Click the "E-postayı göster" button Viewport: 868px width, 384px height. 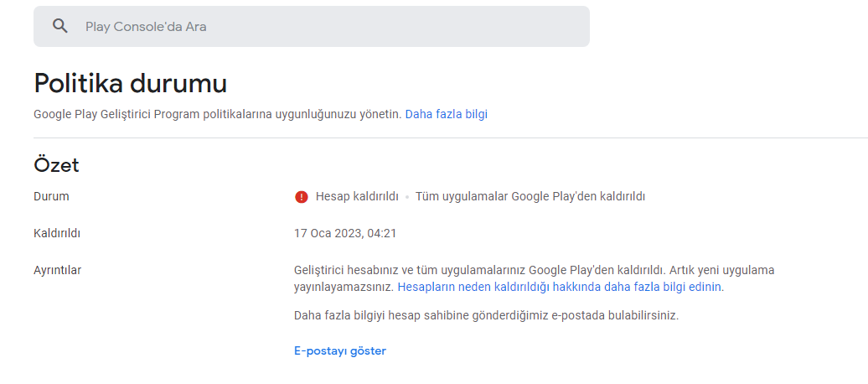pyautogui.click(x=340, y=350)
